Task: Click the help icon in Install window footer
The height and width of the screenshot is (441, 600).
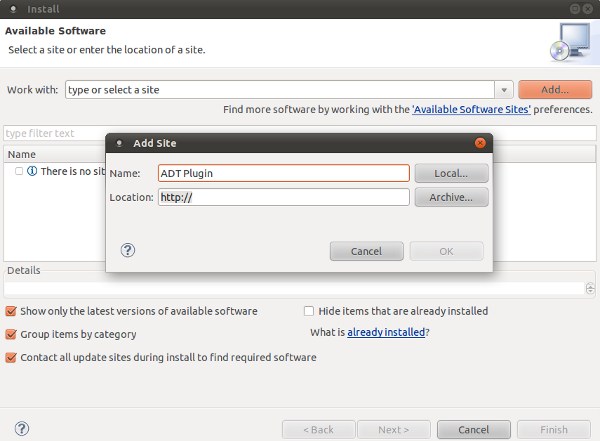Action: tap(22, 429)
